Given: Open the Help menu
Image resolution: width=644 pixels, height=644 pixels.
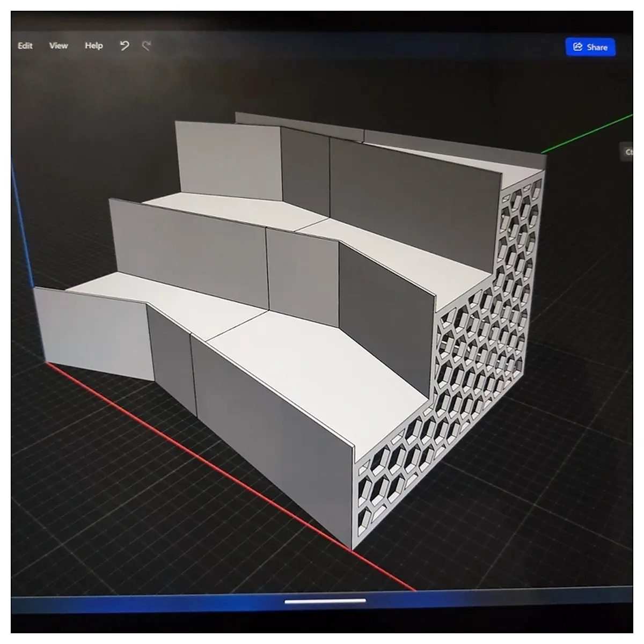Looking at the screenshot, I should 94,46.
